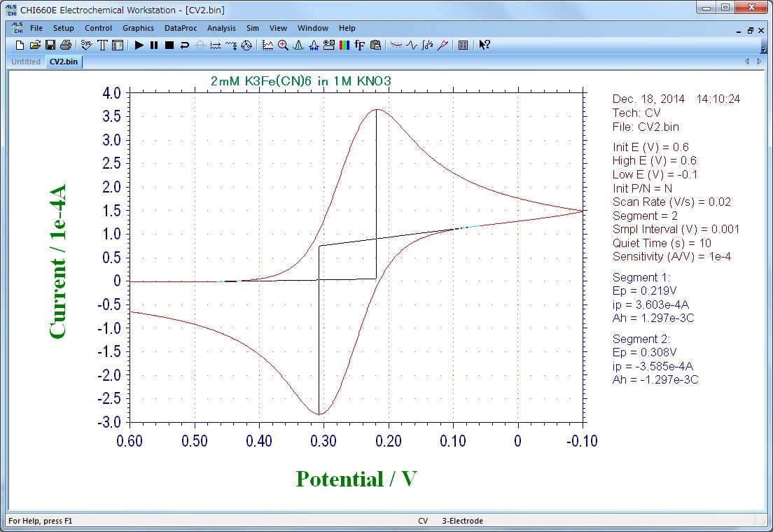Open Technique selection (T icon)

coord(102,45)
